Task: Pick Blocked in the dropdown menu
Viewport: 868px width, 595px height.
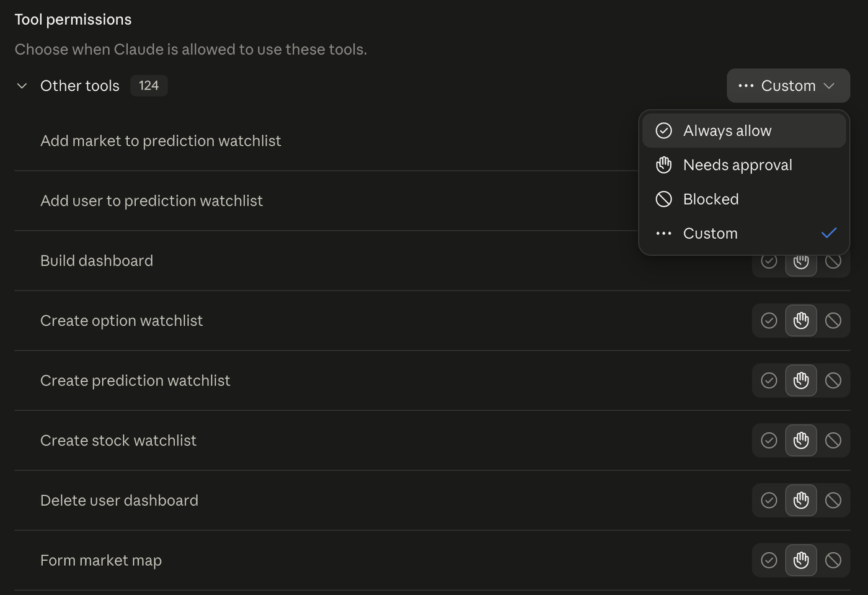Action: 744,199
